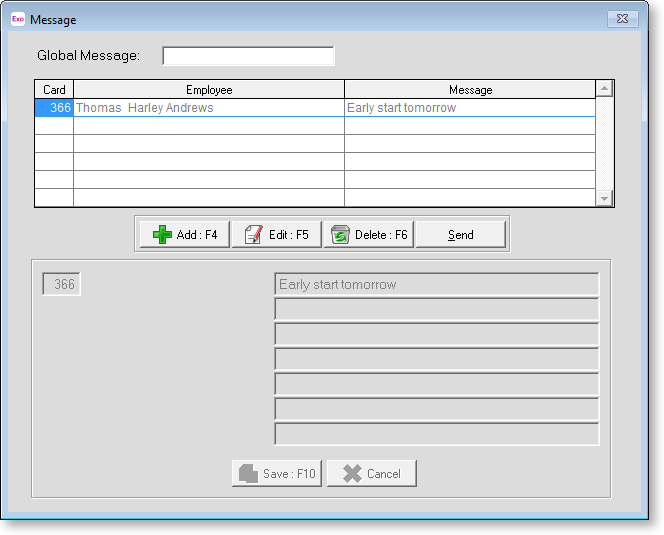
Task: Click the Exo app icon in title bar
Action: (x=17, y=19)
